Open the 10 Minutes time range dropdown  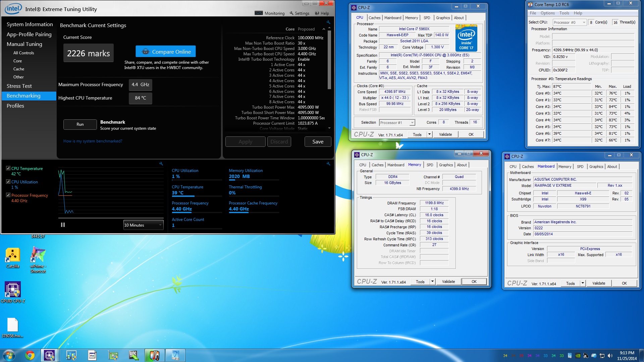click(143, 225)
